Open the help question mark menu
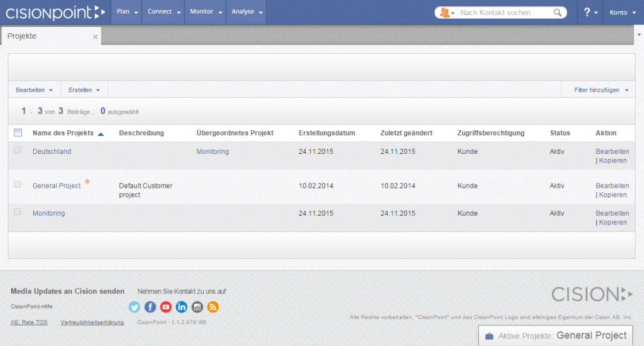Screen dimensions: 644x346 (x=590, y=13)
